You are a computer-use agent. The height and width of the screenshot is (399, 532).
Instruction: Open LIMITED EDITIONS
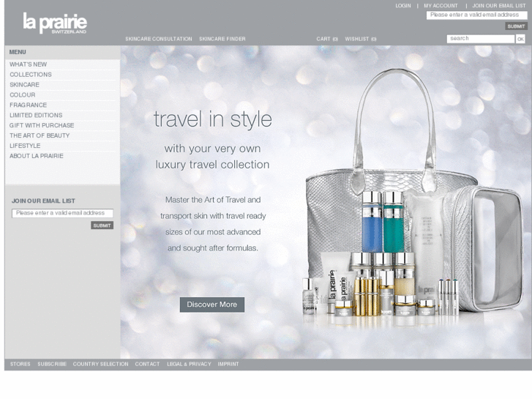tap(36, 116)
